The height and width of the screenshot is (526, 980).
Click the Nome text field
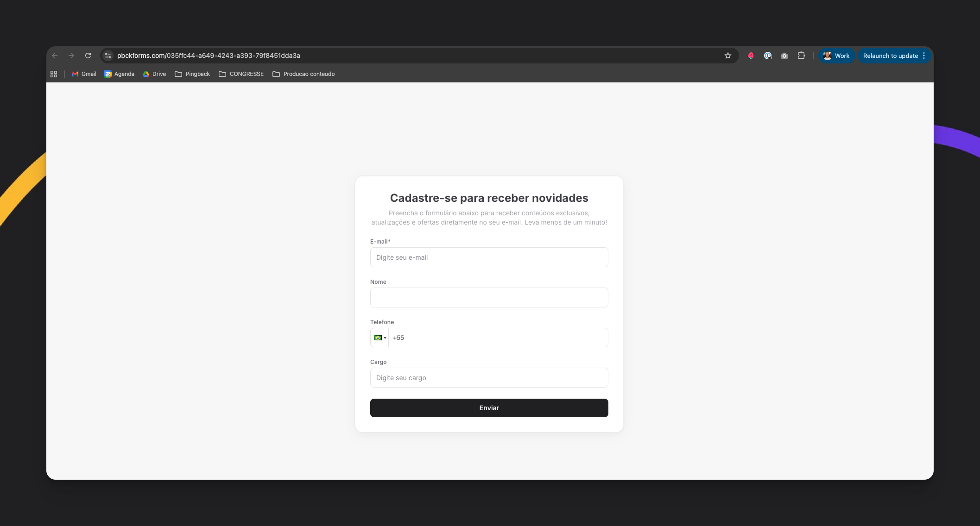489,297
